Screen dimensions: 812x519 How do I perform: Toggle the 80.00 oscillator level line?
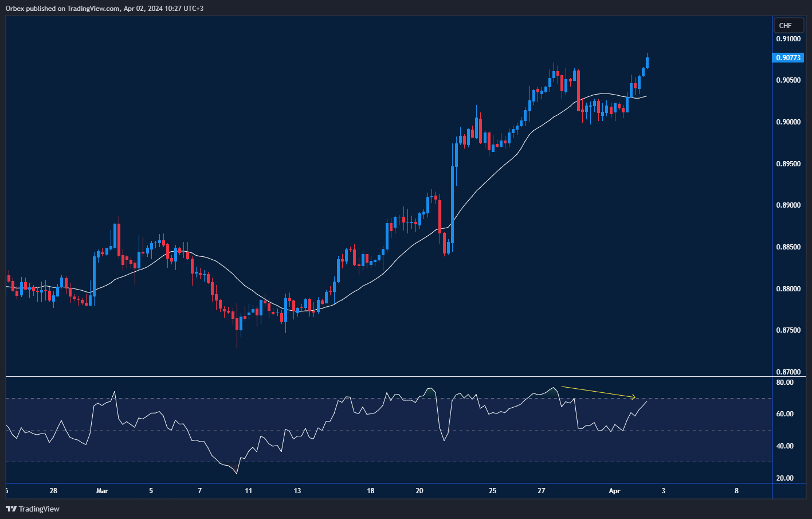tap(786, 382)
